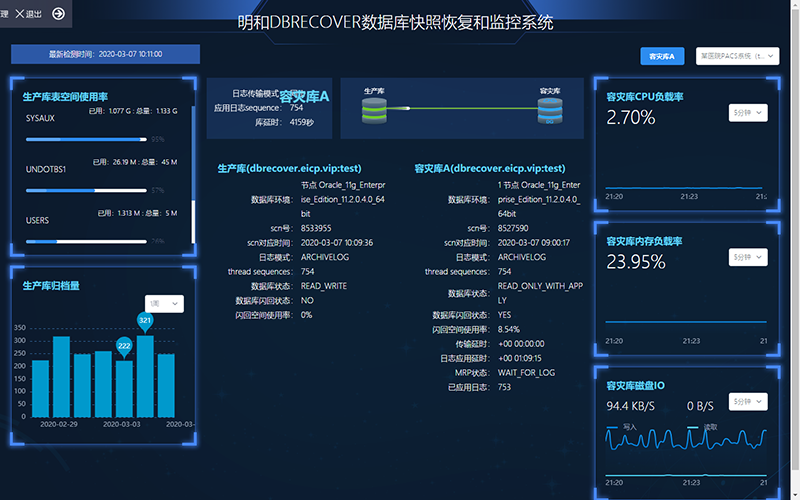
Task: Click the 0 B/S read rate value
Action: pyautogui.click(x=701, y=406)
